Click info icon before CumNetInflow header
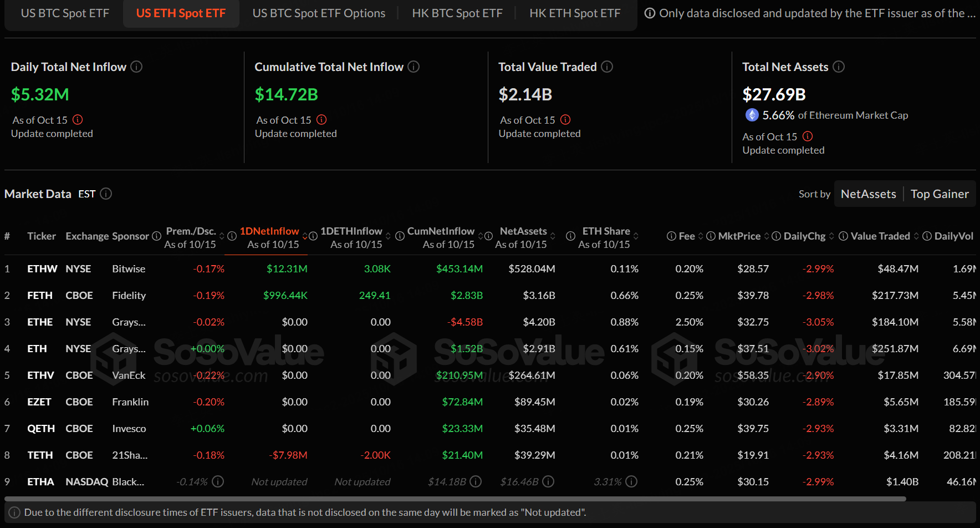980x528 pixels. click(x=400, y=236)
